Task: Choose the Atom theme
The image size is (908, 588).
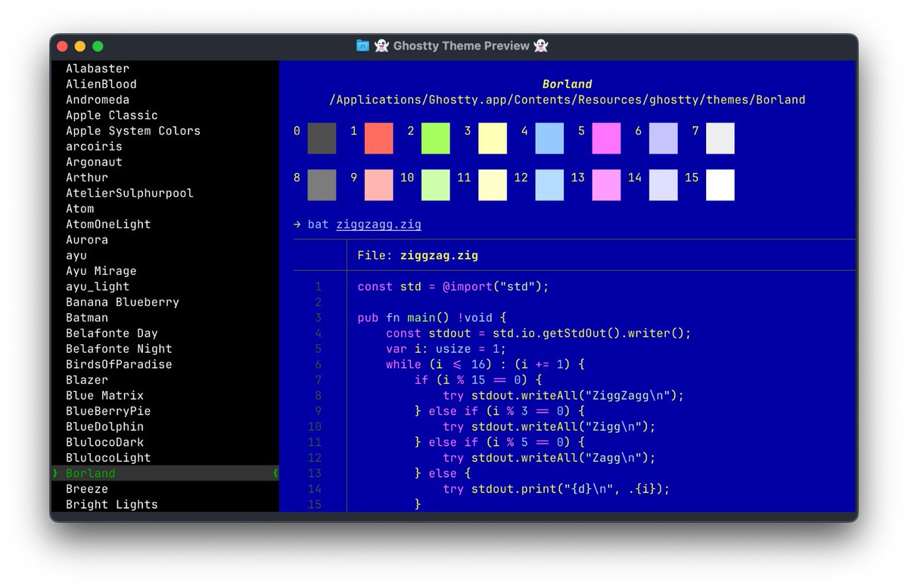Action: tap(80, 209)
